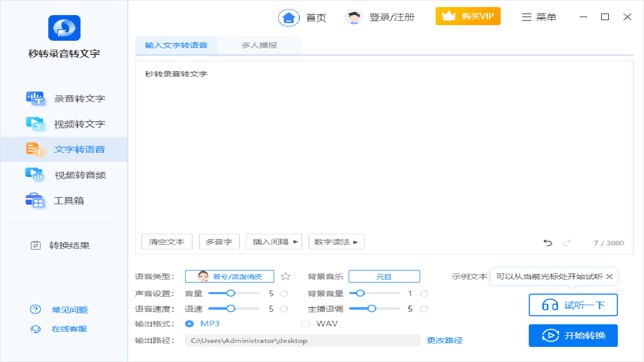Clear the 示例文本 sample text field
Screen dimensions: 644x362
click(x=609, y=276)
